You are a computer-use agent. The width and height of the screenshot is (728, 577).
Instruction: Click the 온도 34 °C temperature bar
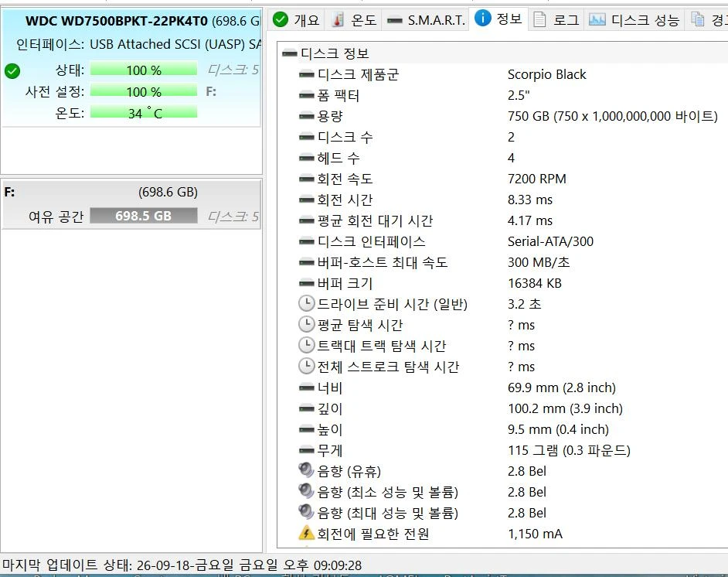[144, 113]
